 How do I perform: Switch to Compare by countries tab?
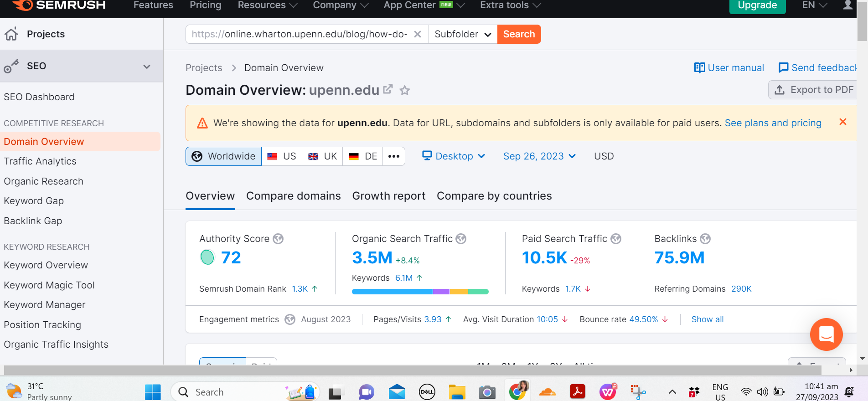tap(494, 196)
